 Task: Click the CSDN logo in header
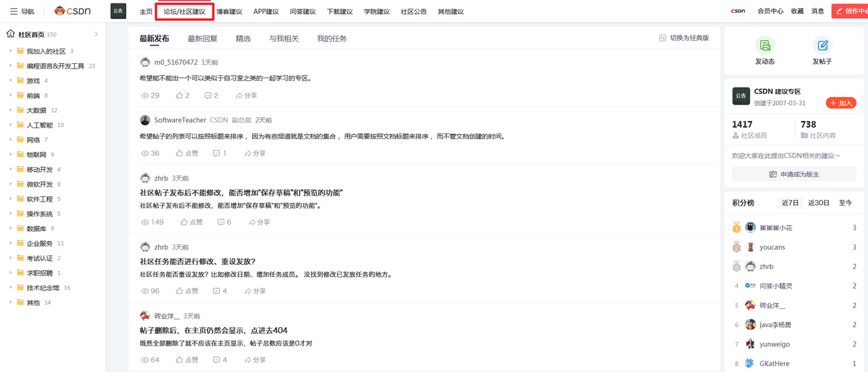click(x=73, y=12)
